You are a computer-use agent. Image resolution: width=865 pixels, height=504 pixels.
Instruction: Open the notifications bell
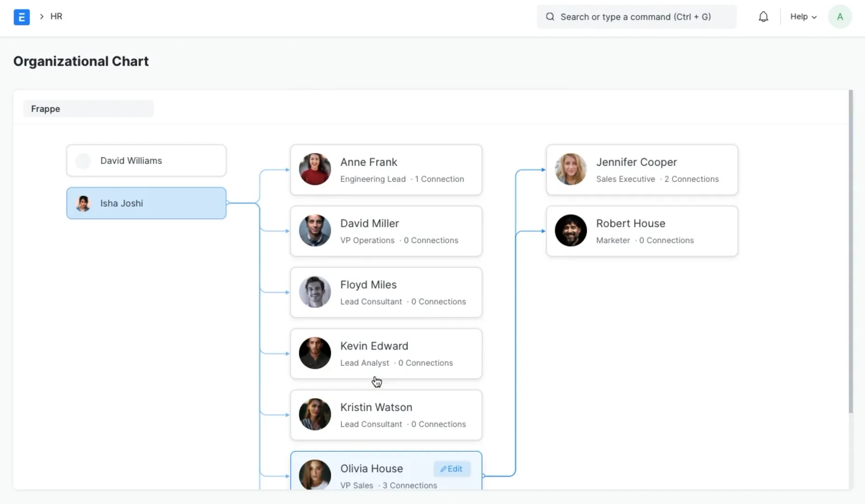coord(763,17)
